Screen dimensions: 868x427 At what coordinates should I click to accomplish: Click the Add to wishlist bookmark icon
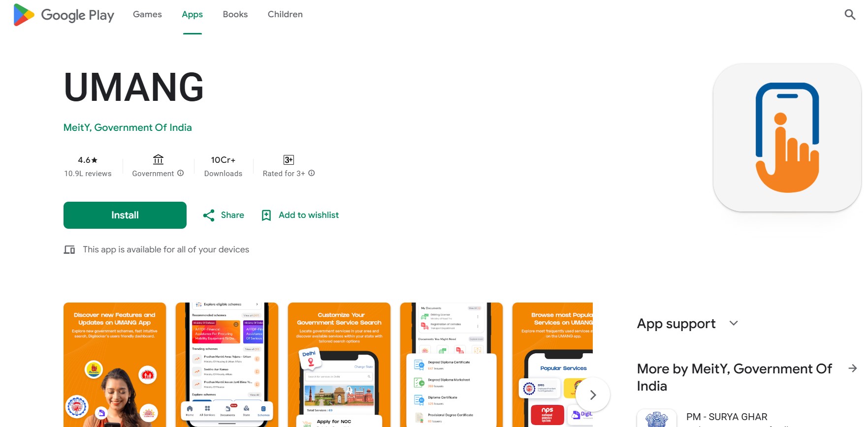pos(266,215)
